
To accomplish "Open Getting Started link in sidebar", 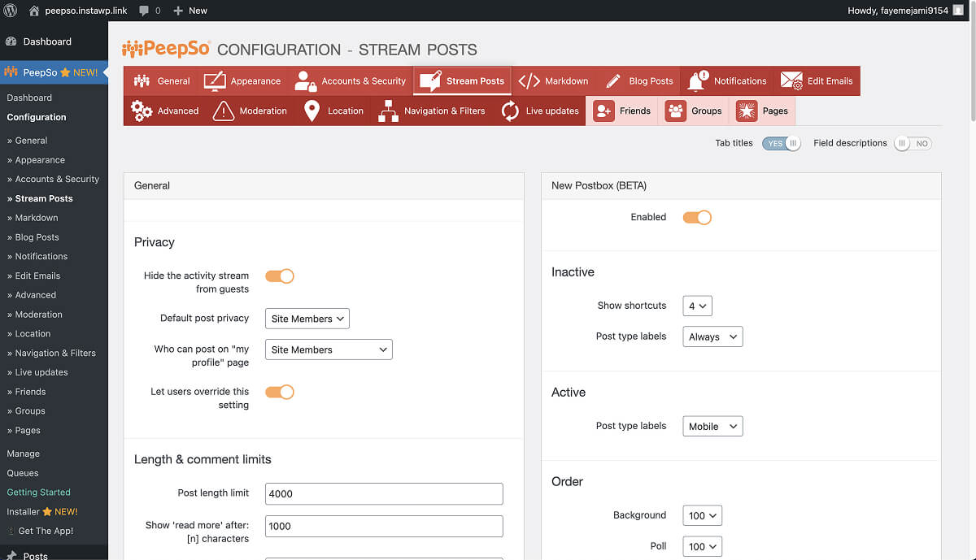I will click(39, 493).
